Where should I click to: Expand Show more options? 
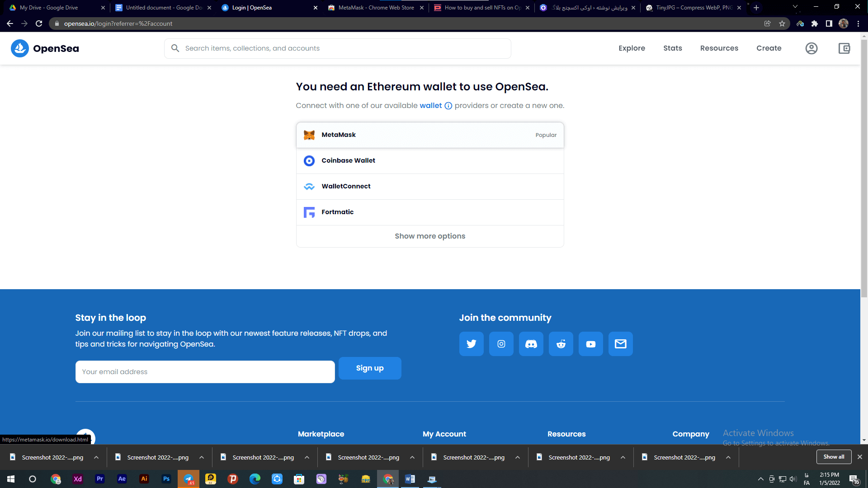pyautogui.click(x=430, y=236)
